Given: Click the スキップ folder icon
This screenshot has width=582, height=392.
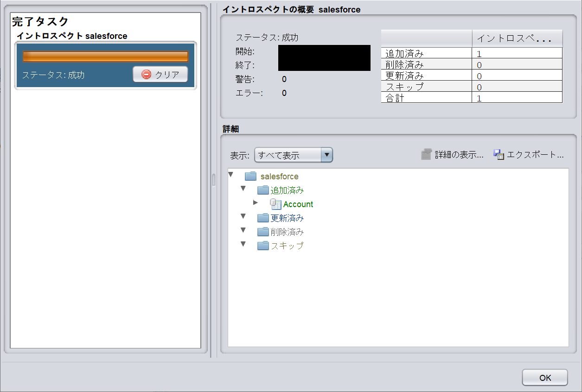Looking at the screenshot, I should (x=263, y=246).
